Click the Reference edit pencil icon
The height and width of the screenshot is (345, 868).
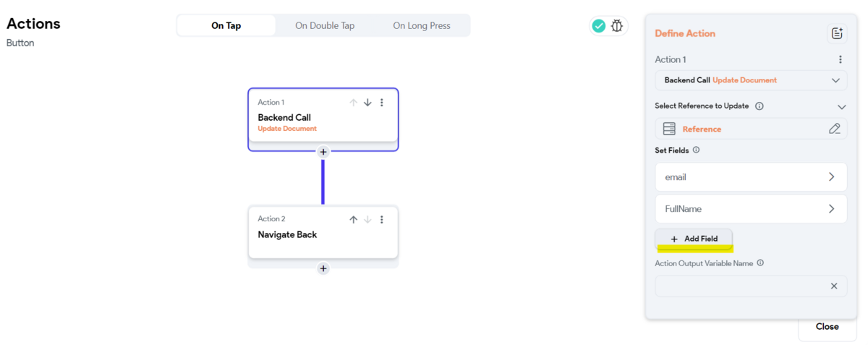pos(835,129)
